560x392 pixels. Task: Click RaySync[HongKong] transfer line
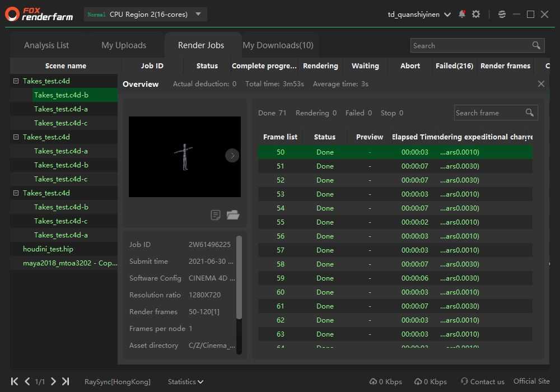point(118,382)
